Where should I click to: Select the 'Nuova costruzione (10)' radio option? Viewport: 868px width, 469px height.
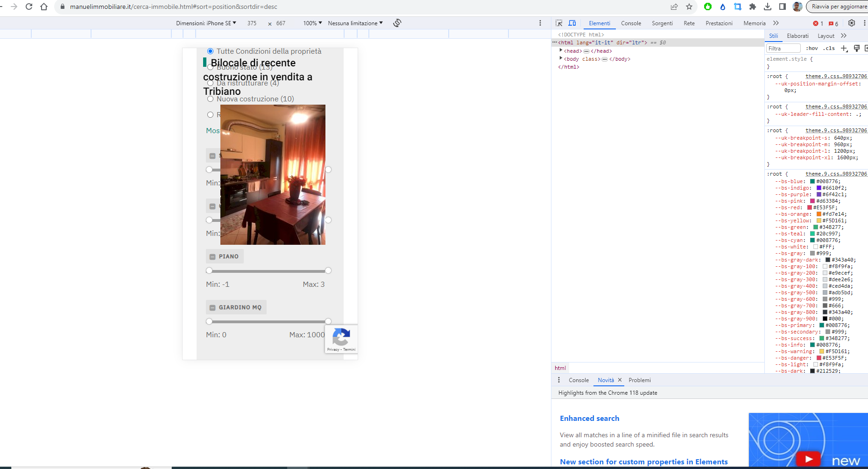211,99
